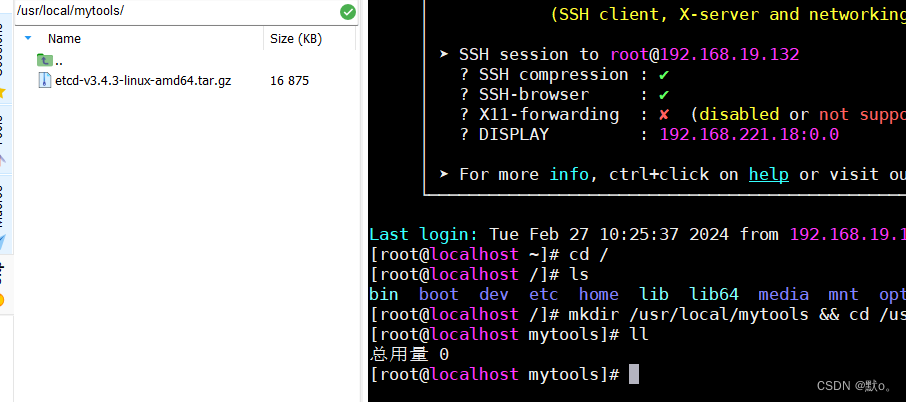Click the 'home' directory in ls output
906x402 pixels.
pos(598,294)
